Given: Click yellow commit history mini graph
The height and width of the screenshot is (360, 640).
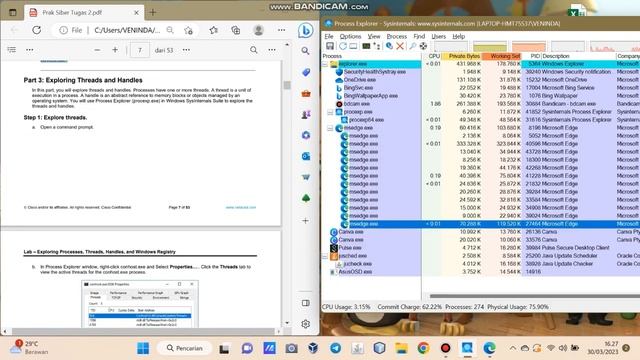Looking at the screenshot, I should [x=490, y=46].
